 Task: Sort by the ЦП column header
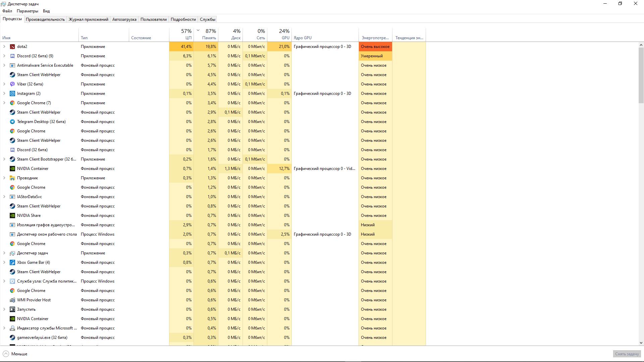click(181, 35)
